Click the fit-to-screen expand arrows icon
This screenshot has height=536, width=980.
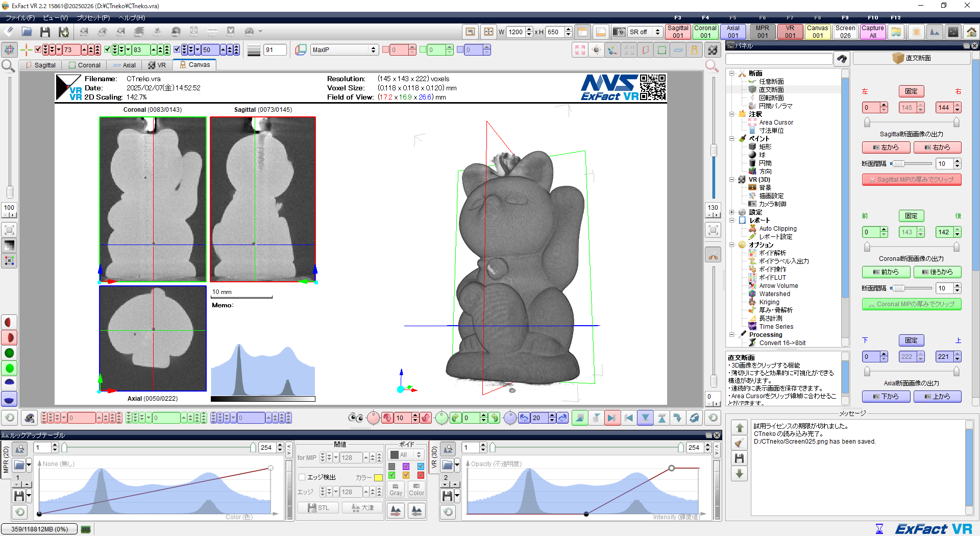tap(580, 50)
